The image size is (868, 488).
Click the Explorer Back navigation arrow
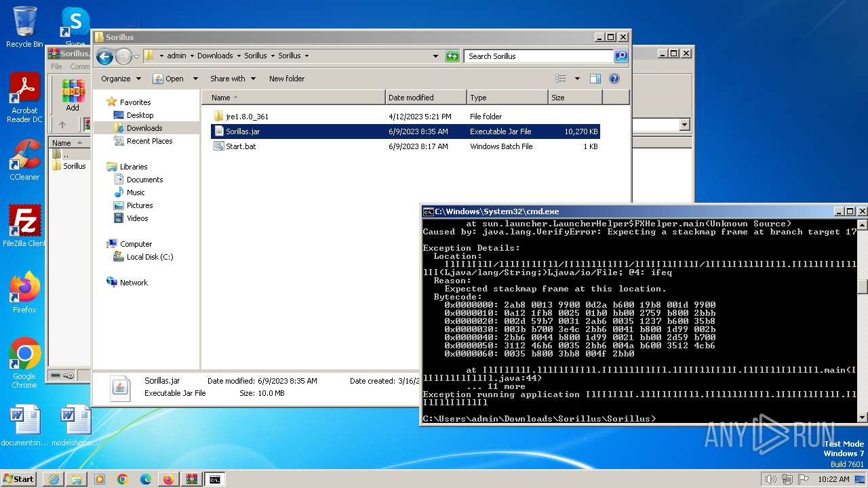(x=104, y=56)
